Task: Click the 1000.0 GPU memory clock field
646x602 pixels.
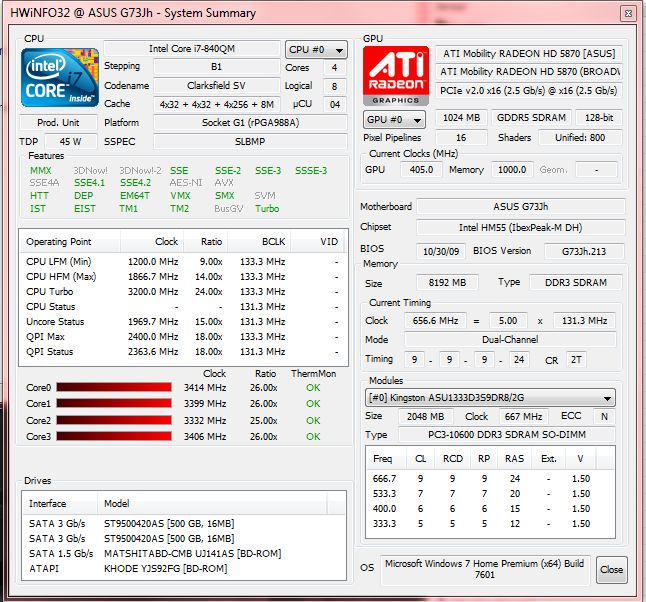Action: click(512, 170)
